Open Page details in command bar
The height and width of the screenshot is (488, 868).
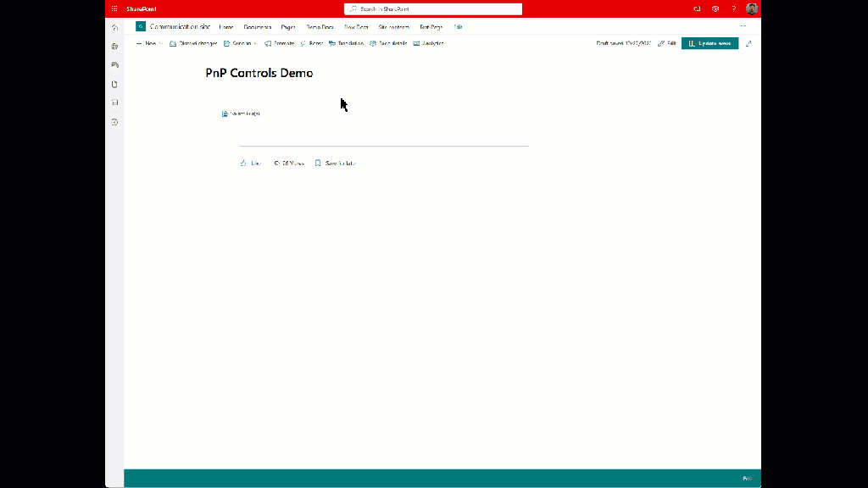click(x=388, y=43)
